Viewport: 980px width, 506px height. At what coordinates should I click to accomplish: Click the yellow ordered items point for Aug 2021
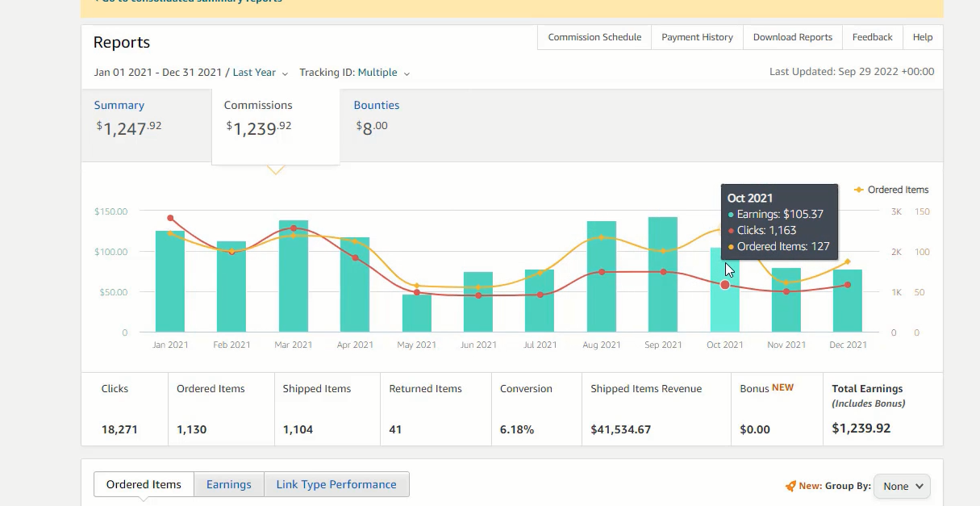point(602,237)
